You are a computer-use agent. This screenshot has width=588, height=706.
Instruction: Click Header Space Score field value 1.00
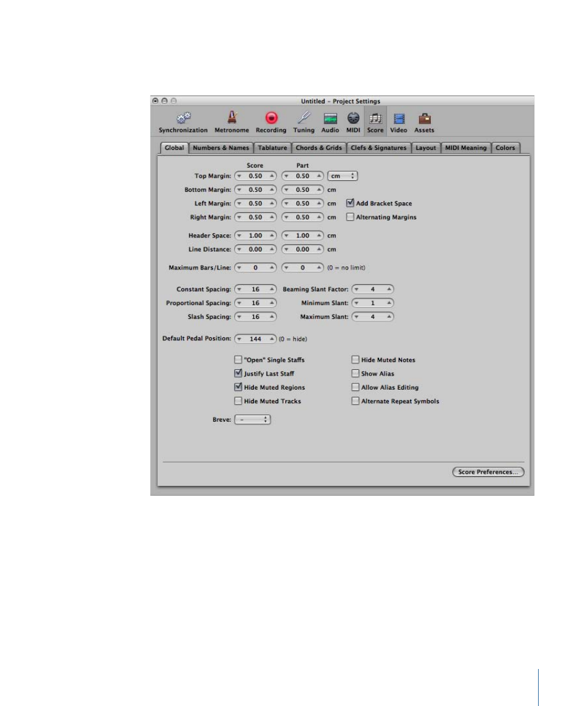point(255,236)
